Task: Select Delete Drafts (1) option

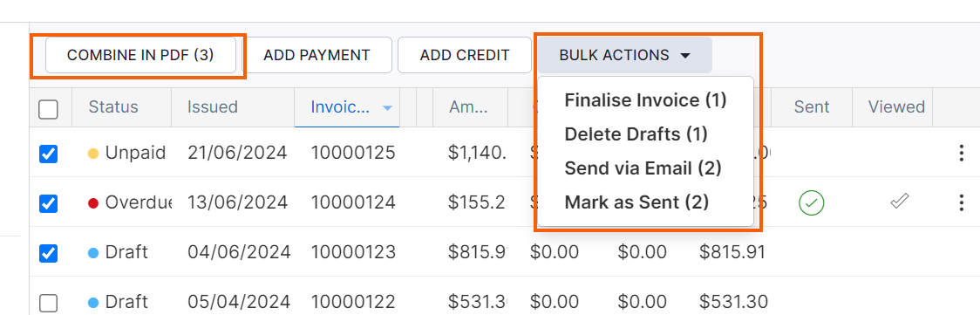Action: 636,134
